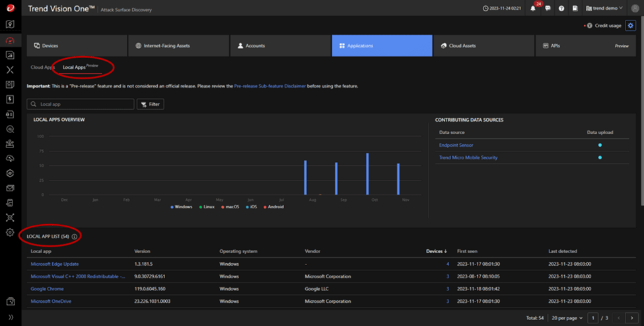The height and width of the screenshot is (326, 644).
Task: Select the Local Apps sub-tab
Action: pyautogui.click(x=81, y=67)
